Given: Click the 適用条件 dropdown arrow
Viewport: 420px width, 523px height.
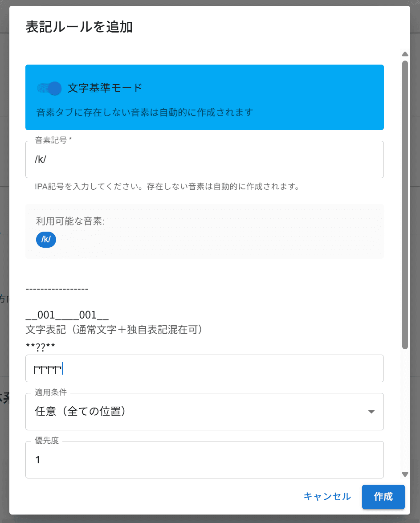Looking at the screenshot, I should pos(371,412).
